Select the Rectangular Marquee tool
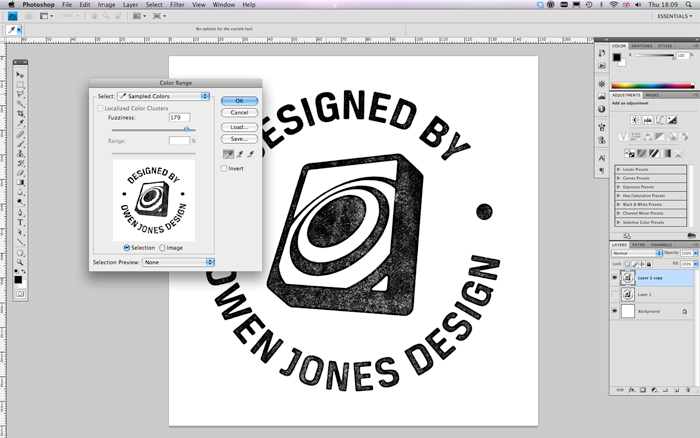The width and height of the screenshot is (700, 438). click(20, 84)
